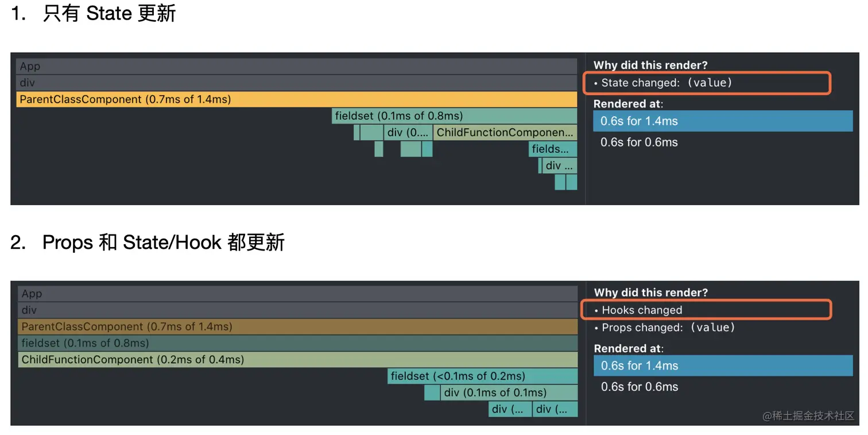Click the State changed: (value) reason

pos(663,83)
